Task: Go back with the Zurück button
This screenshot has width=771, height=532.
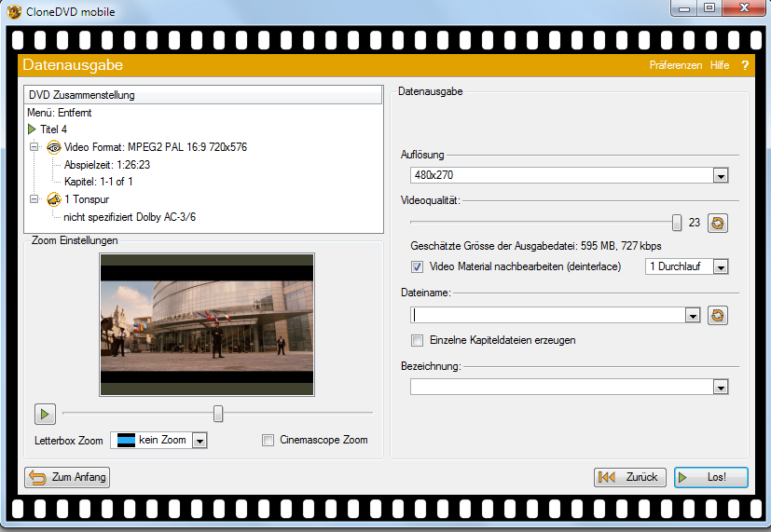Action: tap(630, 477)
